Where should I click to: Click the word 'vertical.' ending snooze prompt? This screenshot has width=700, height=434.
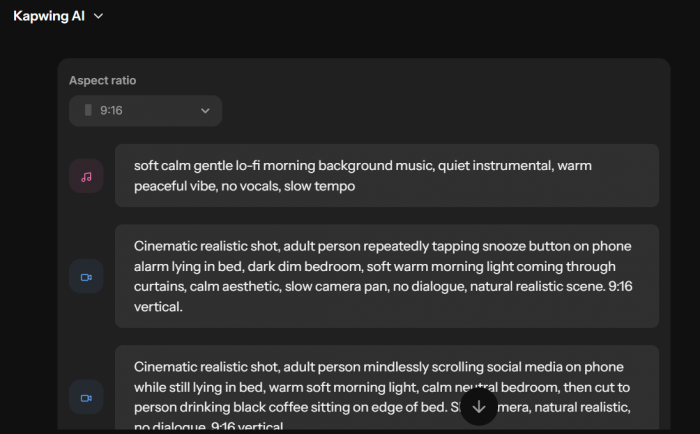tap(158, 307)
